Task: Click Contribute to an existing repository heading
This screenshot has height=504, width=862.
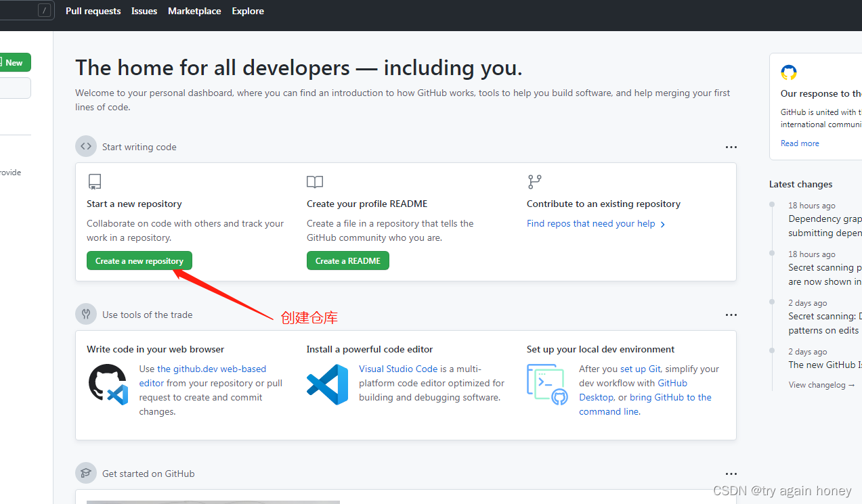Action: pyautogui.click(x=603, y=204)
